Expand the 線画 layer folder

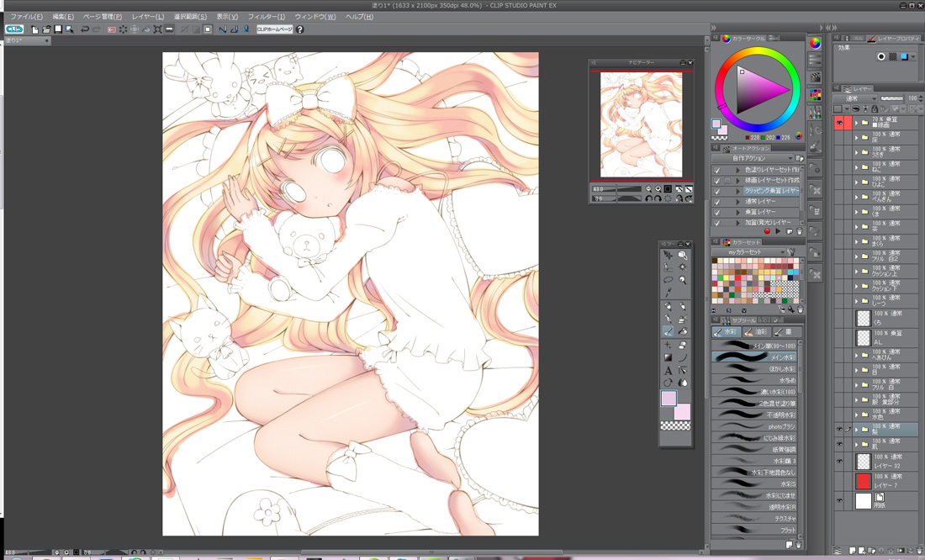coord(857,123)
